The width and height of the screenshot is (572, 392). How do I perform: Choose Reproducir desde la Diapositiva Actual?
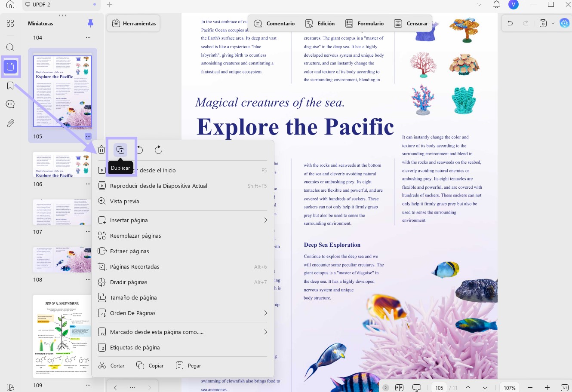coord(183,186)
